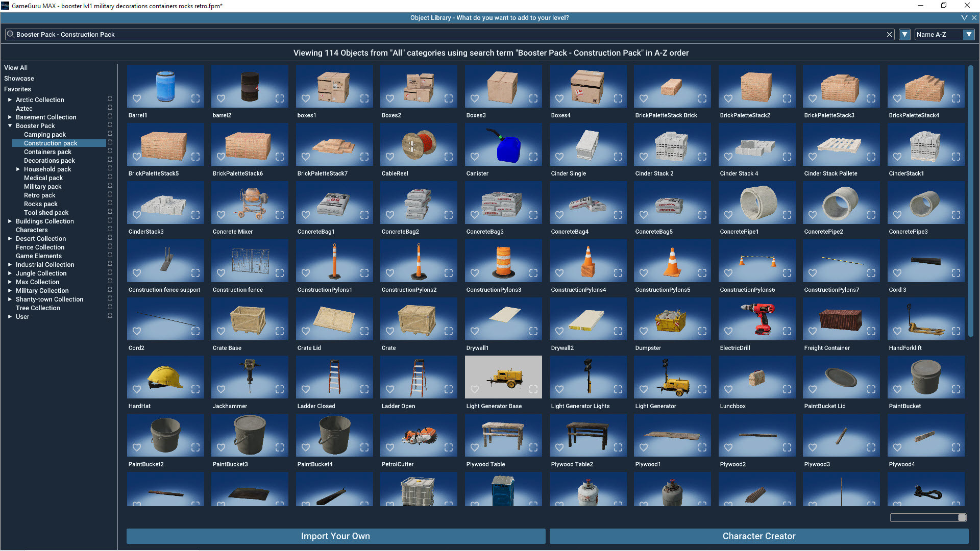The height and width of the screenshot is (551, 980).
Task: Open fullscreen preview of the Light Generator object
Action: (702, 389)
